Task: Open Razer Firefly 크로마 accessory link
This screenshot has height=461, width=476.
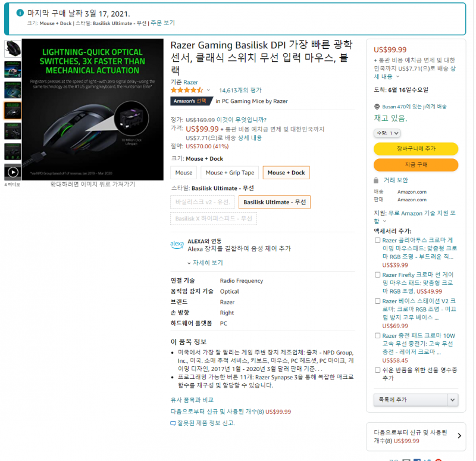Action: [x=418, y=283]
